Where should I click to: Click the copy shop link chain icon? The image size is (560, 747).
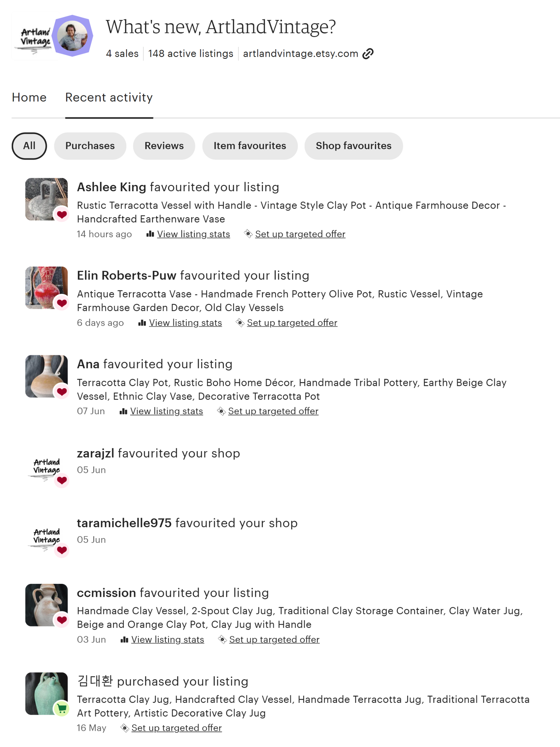click(368, 54)
